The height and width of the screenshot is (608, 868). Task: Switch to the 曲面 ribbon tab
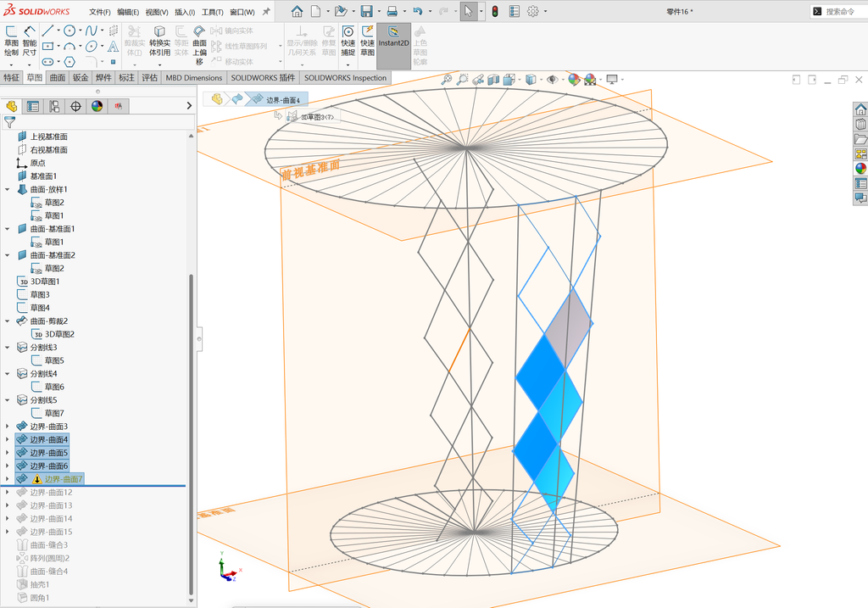click(58, 78)
